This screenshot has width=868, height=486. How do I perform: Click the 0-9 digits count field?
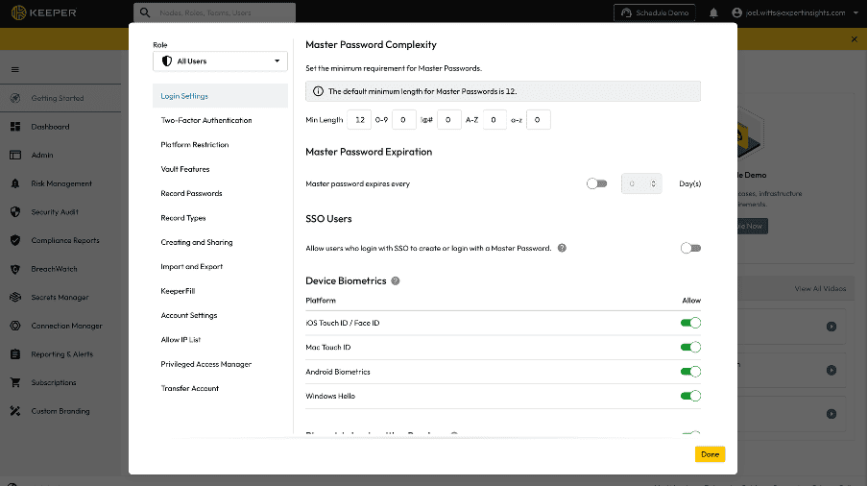[403, 119]
